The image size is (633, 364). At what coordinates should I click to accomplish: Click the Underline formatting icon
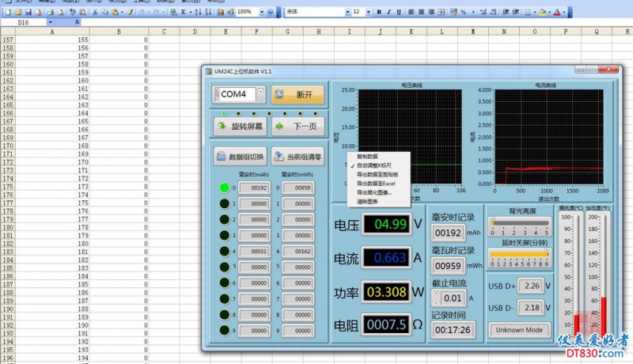point(400,12)
